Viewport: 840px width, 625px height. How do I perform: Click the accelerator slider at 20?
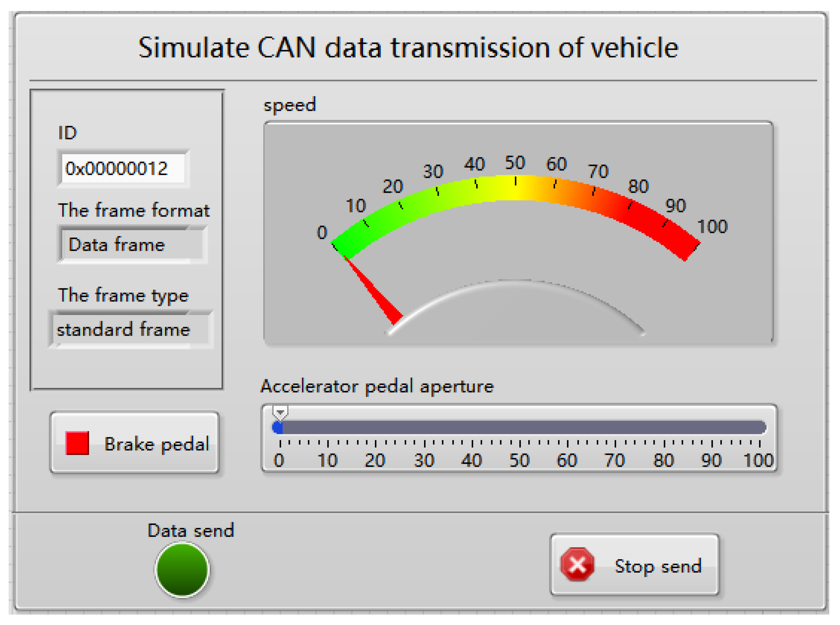coord(375,427)
